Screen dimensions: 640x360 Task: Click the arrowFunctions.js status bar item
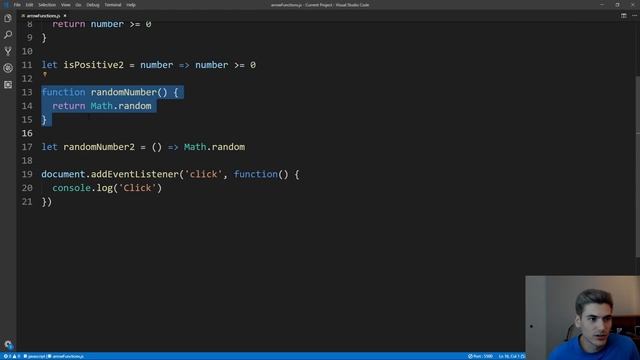[x=66, y=356]
